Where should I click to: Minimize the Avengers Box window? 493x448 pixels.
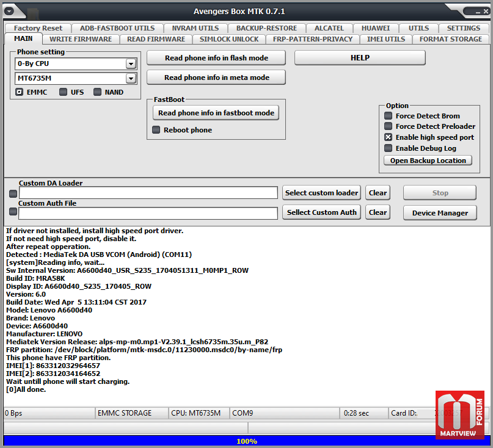coord(478,12)
